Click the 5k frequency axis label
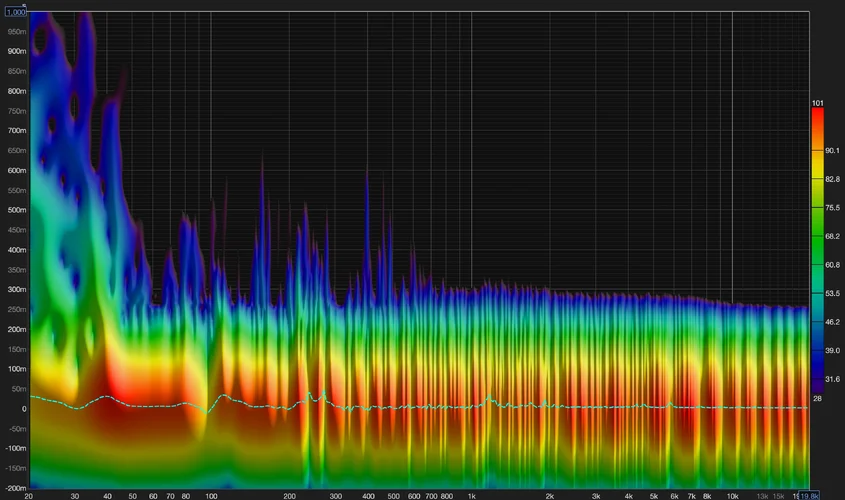The height and width of the screenshot is (500, 845). (x=653, y=495)
